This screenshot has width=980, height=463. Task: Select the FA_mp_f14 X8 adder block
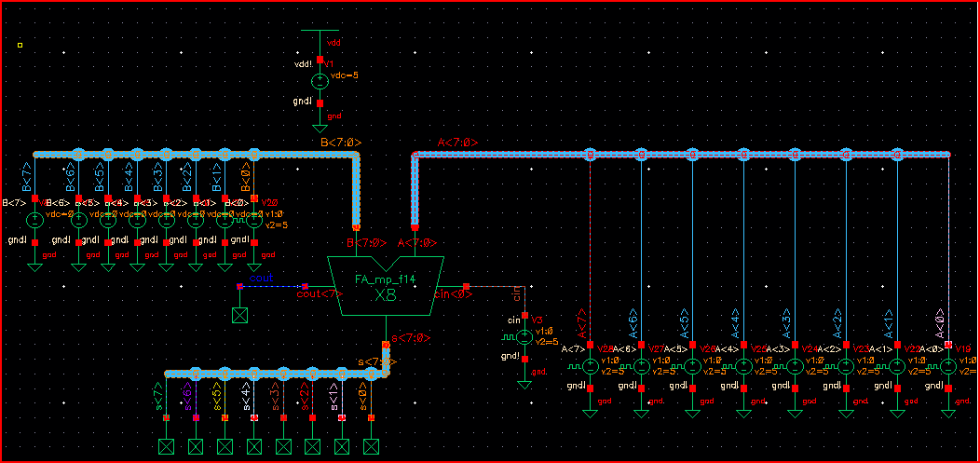pyautogui.click(x=386, y=286)
